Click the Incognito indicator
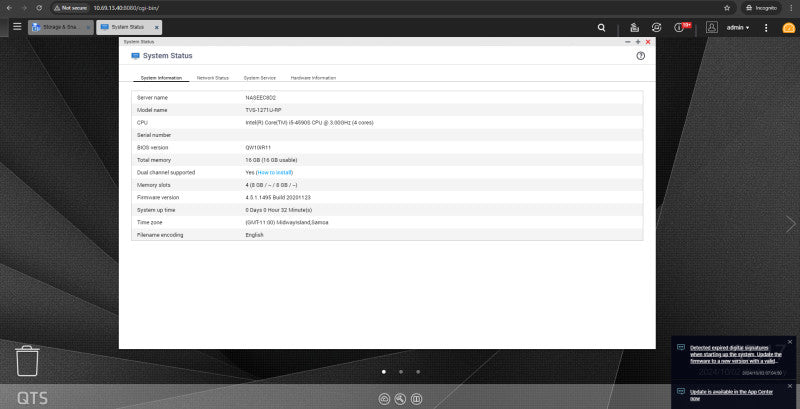The height and width of the screenshot is (409, 800). (x=761, y=8)
